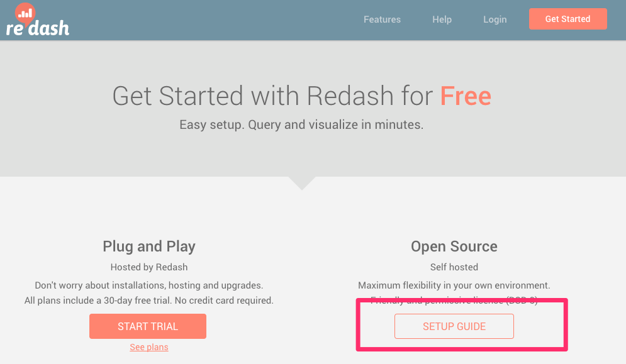The image size is (626, 364).
Task: Open the SETUP GUIDE for self hosting
Action: point(454,326)
